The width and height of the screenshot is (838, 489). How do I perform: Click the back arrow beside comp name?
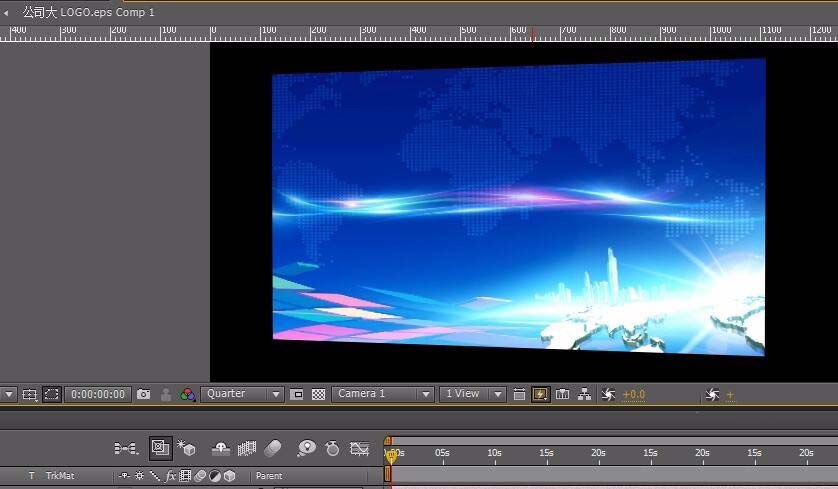(6, 13)
